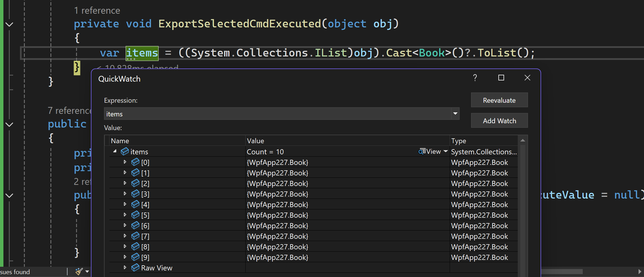Click the QuickWatch help question mark icon

475,78
